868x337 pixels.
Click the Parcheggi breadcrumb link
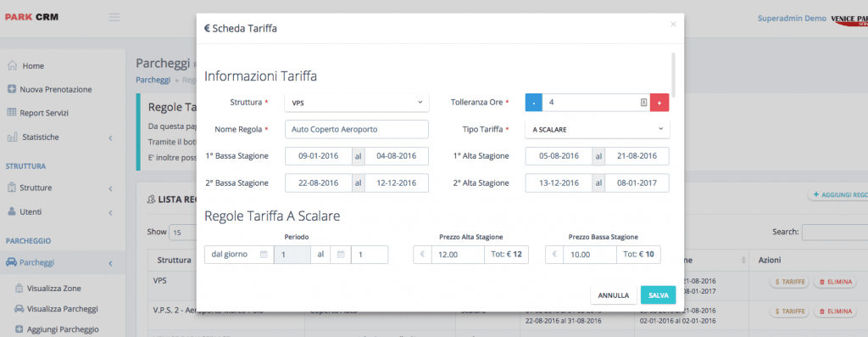pos(153,80)
